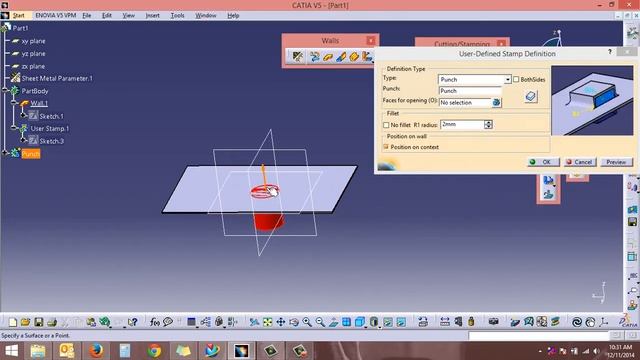
Task: Click the Print icon in the bottom toolbar
Action: [x=51, y=322]
